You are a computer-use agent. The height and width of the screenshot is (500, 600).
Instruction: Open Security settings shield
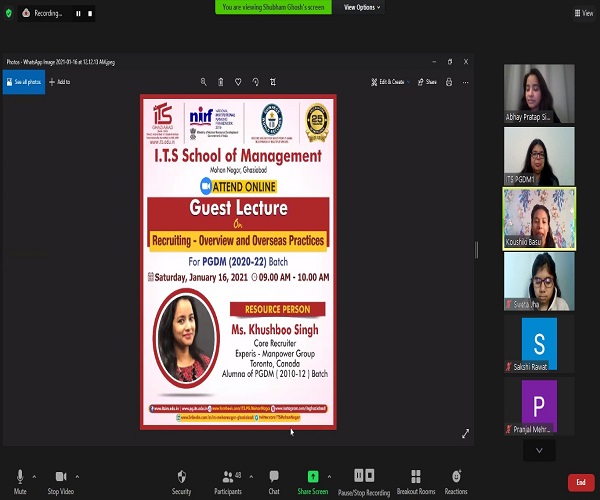181,481
